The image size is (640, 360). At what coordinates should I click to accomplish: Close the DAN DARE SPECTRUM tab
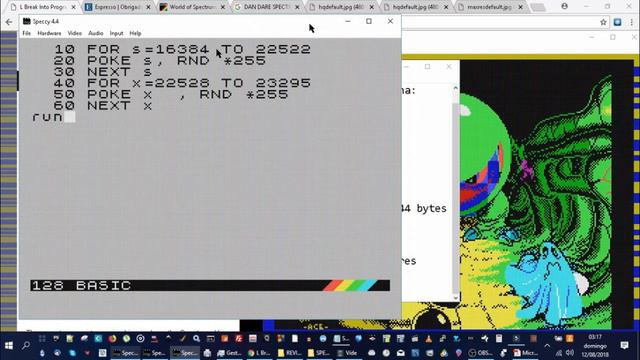point(297,7)
